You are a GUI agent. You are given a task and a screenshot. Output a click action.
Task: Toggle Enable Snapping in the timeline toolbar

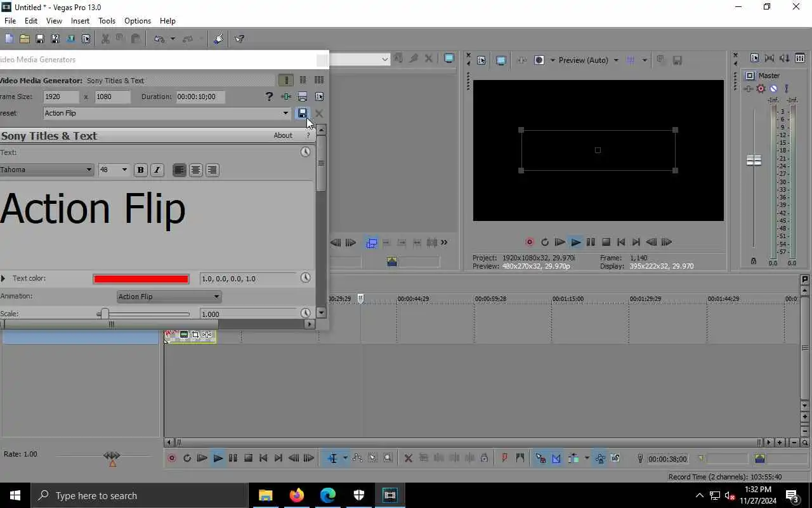click(x=540, y=458)
